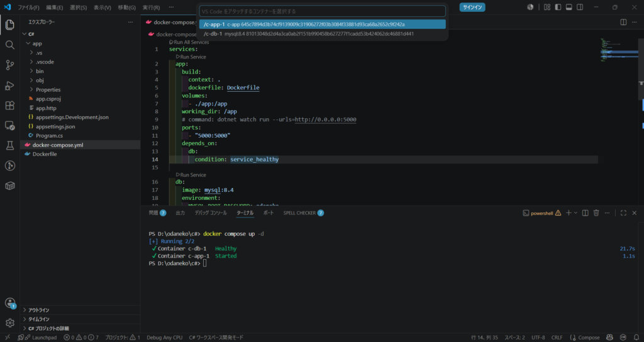Viewport: 644px width, 342px height.
Task: Open the Explorer panel More Actions ellipsis
Action: pyautogui.click(x=130, y=22)
